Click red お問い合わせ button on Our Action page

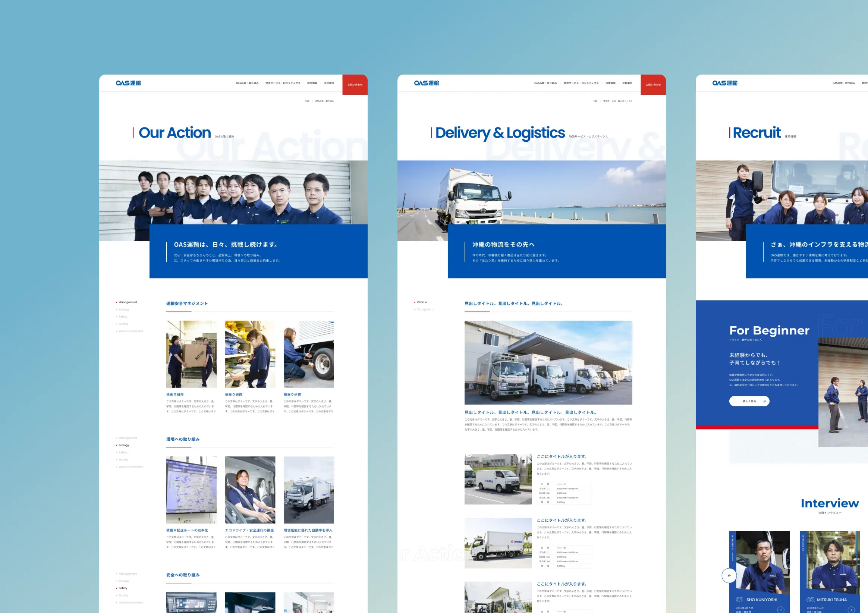point(355,85)
